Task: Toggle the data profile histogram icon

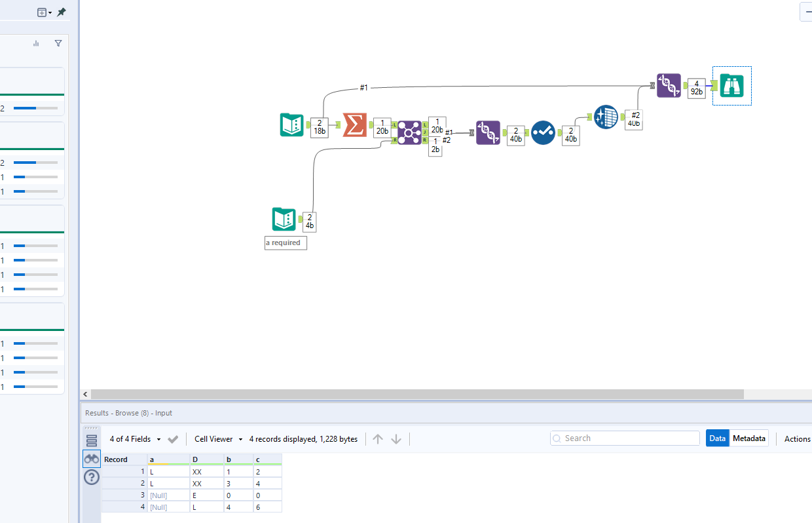Action: [x=35, y=43]
